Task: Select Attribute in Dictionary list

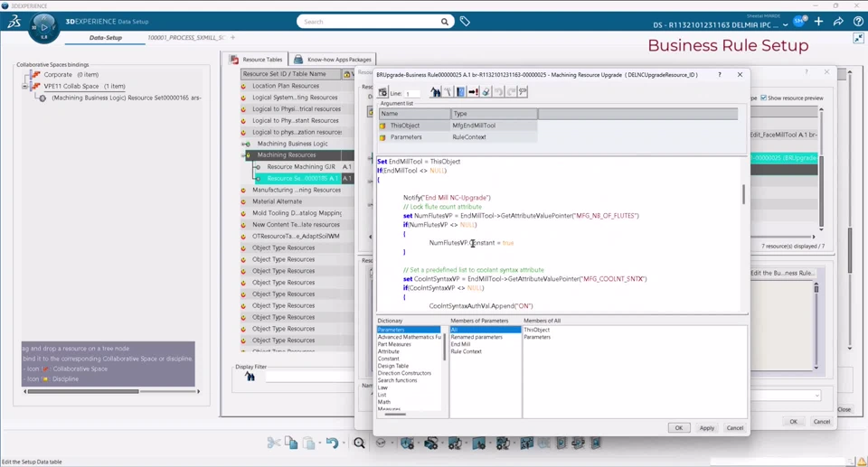Action: pyautogui.click(x=388, y=351)
